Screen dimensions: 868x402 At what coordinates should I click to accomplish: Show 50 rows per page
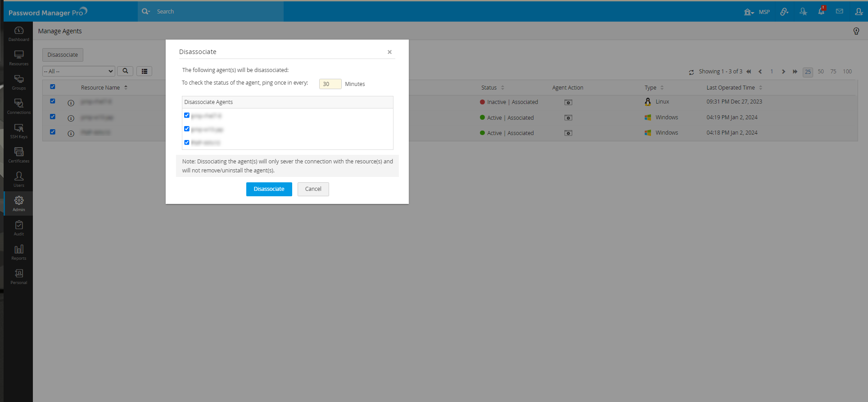[x=821, y=72]
